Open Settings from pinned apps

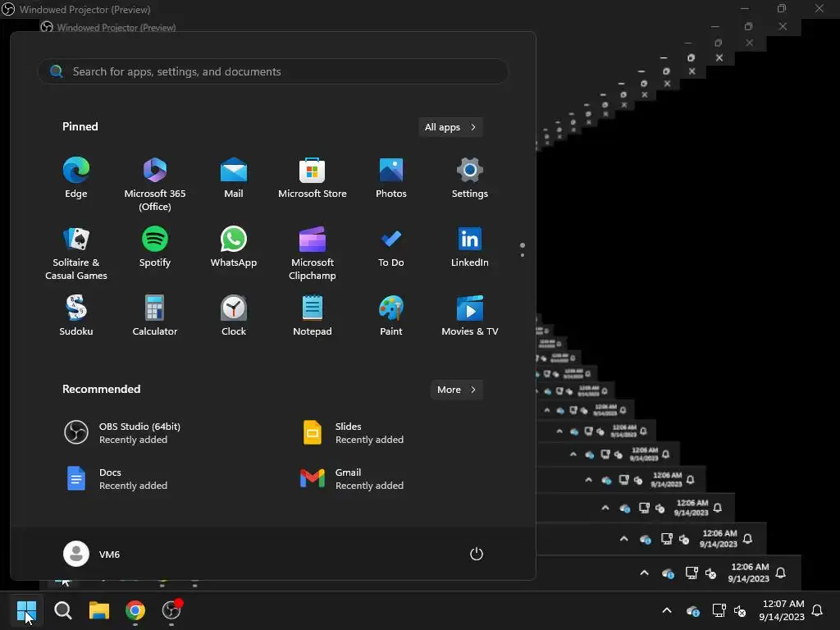pos(470,178)
